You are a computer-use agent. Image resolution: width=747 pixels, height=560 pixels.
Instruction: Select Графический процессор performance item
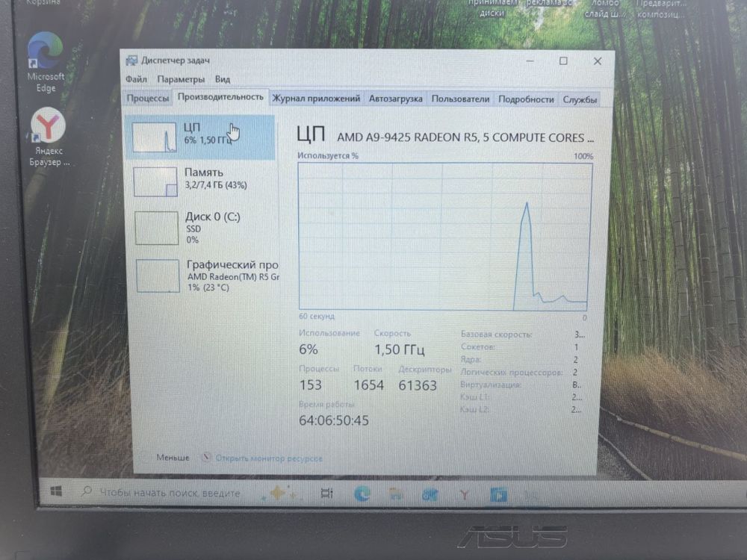205,276
